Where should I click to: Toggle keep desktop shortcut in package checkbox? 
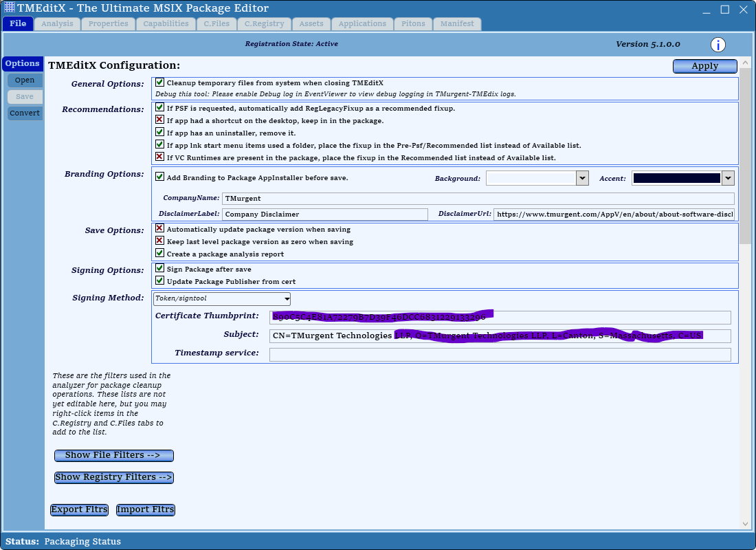[159, 120]
